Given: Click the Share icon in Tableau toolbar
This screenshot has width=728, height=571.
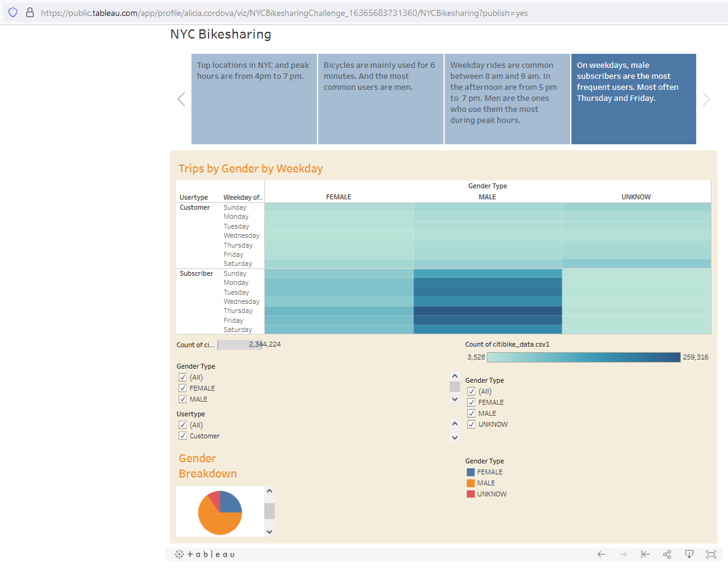Looking at the screenshot, I should [667, 554].
